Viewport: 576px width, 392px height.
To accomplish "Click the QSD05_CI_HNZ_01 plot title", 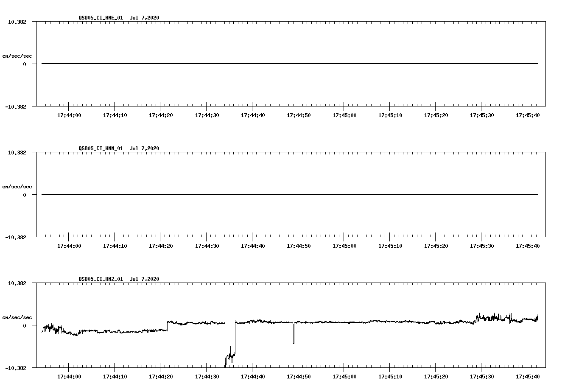I will pos(119,279).
